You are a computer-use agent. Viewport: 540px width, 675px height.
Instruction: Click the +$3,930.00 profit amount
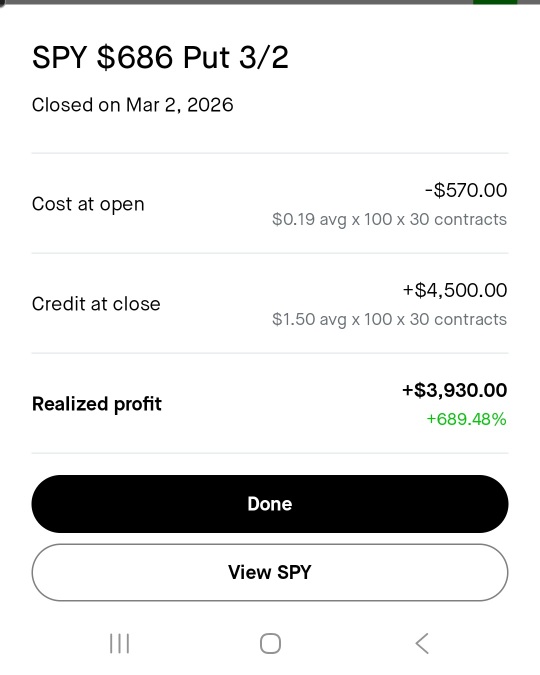pyautogui.click(x=454, y=390)
